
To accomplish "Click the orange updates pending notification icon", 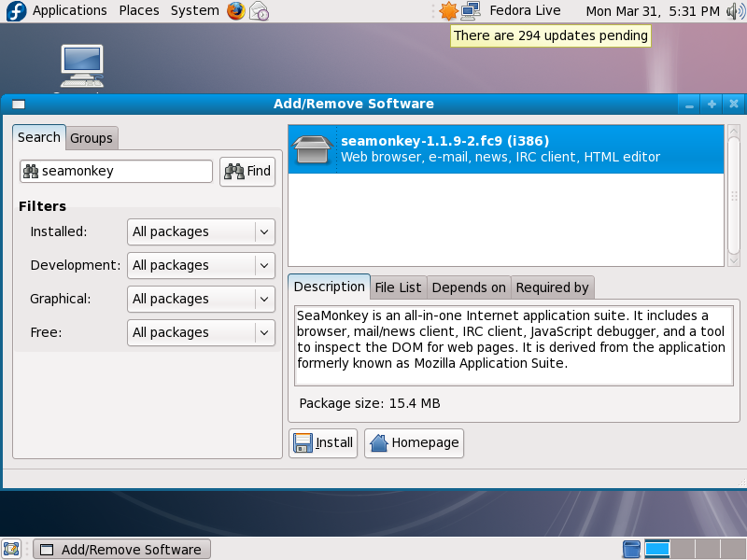I will 448,11.
